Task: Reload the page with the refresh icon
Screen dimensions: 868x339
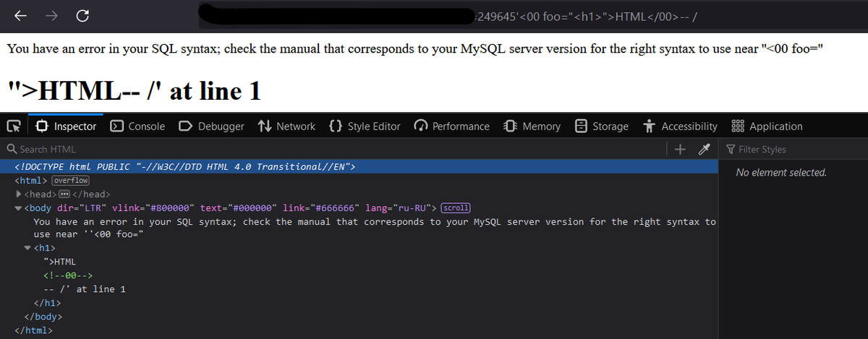Action: (83, 15)
